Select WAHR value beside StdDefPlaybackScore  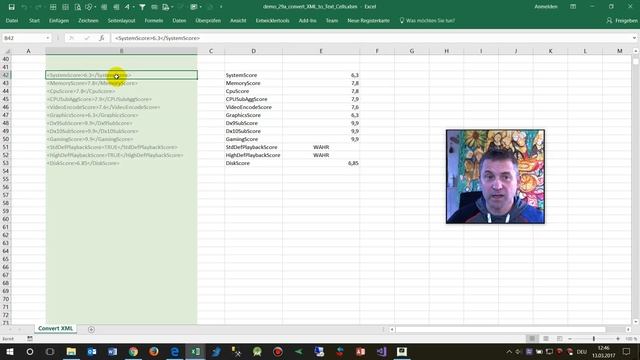tap(321, 147)
